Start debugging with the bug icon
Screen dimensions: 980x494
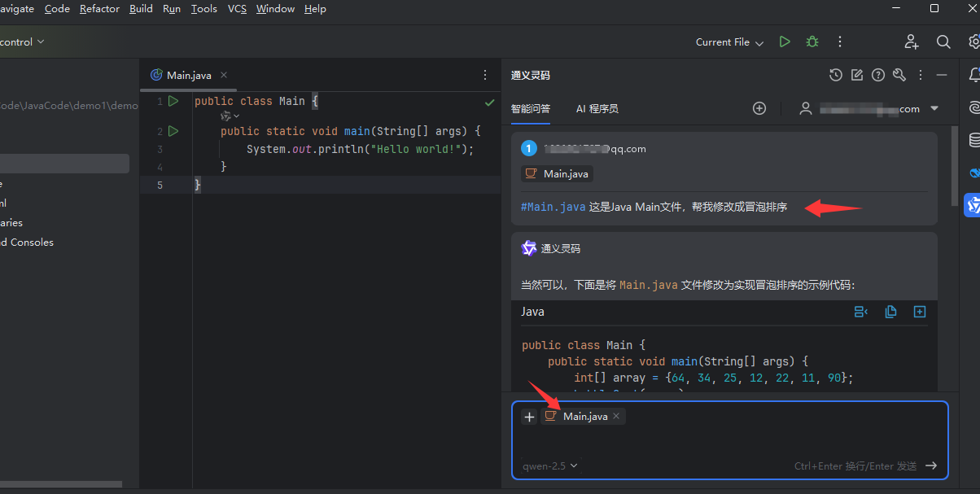coord(812,42)
